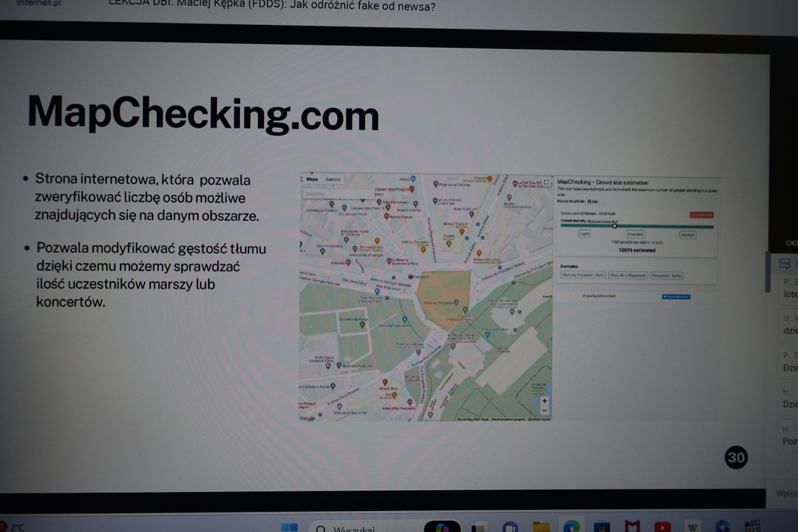This screenshot has height=532, width=798.
Task: Open the Windows Start menu
Action: click(289, 527)
